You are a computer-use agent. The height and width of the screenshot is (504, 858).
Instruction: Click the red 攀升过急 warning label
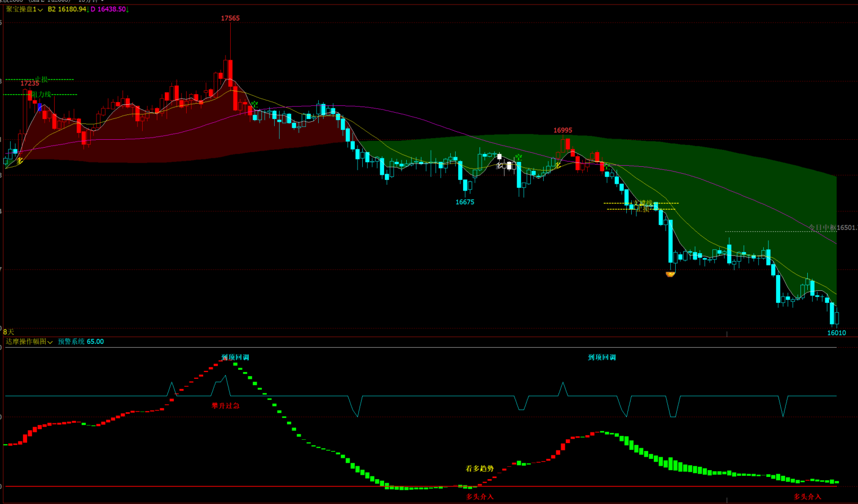[x=226, y=406]
